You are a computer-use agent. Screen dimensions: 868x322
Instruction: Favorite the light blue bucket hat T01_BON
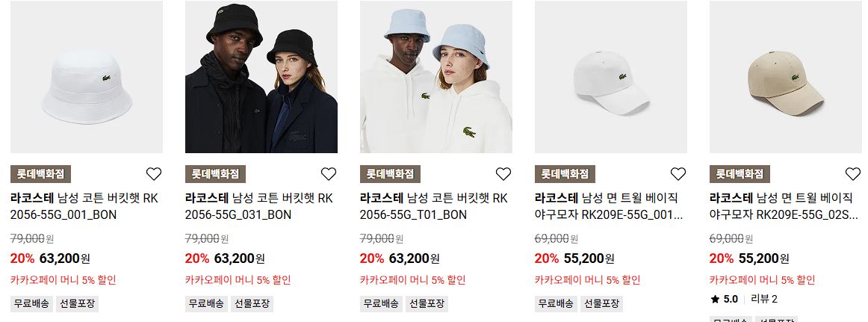tap(503, 174)
